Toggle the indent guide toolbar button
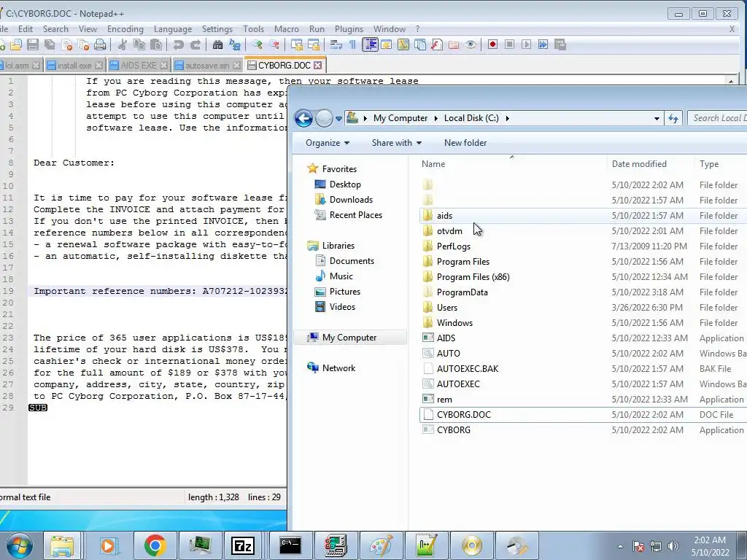This screenshot has width=747, height=560. pos(370,44)
